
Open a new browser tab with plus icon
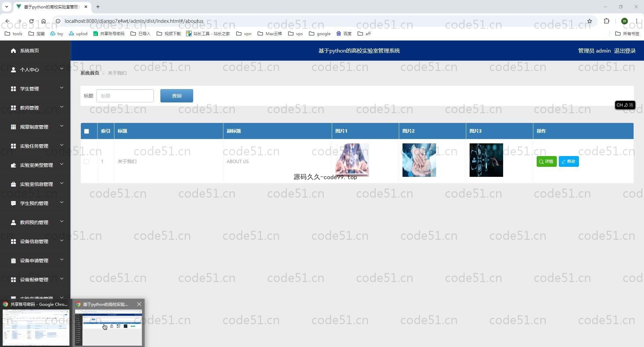[98, 7]
